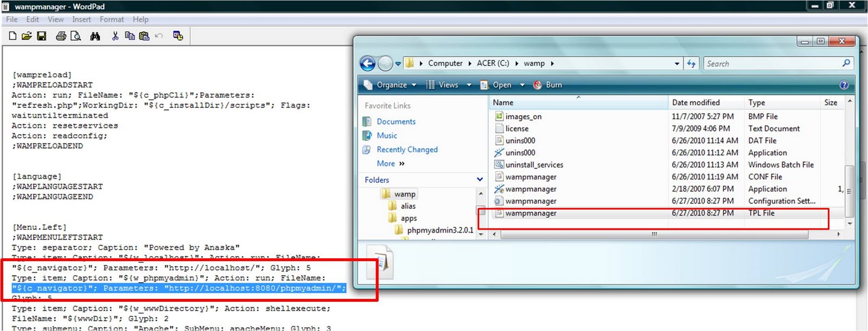This screenshot has width=868, height=331.
Task: Click the search magnifier icon in Explorer
Action: (x=846, y=63)
